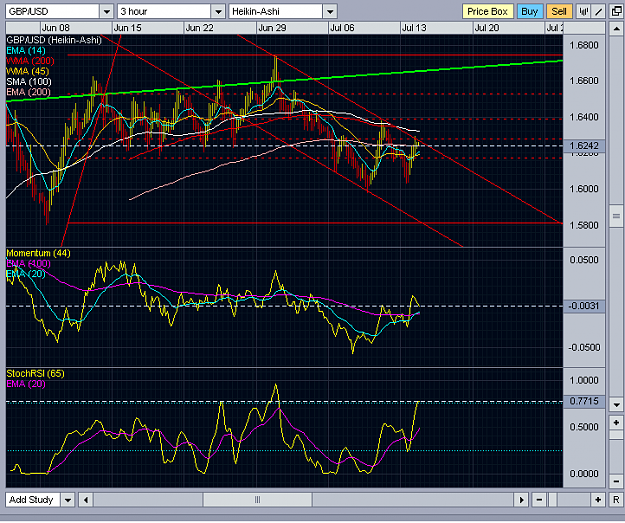Click the horizontal zoom slider handle

553,500
